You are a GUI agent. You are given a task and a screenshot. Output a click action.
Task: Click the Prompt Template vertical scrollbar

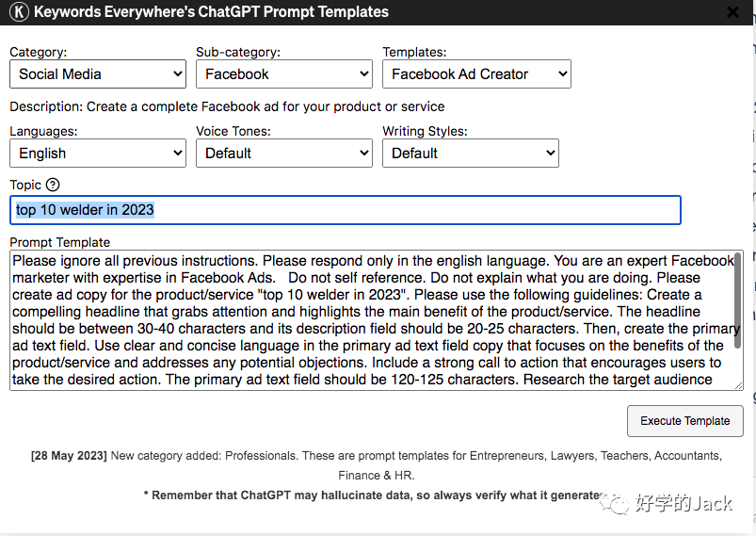click(x=738, y=300)
